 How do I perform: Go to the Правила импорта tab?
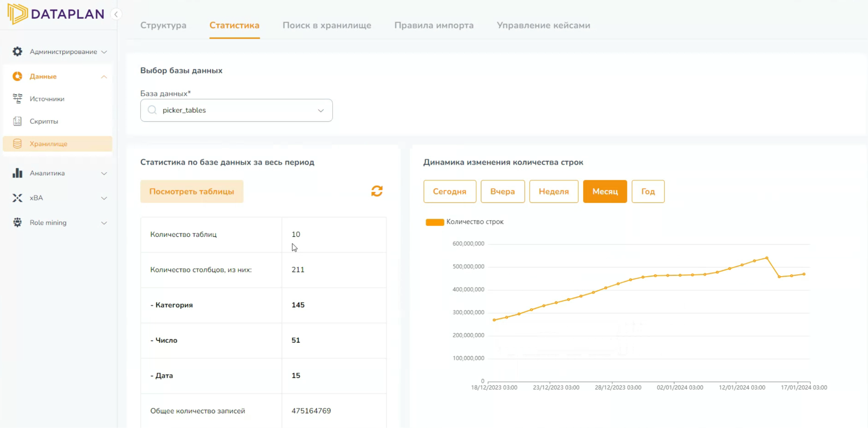[434, 25]
